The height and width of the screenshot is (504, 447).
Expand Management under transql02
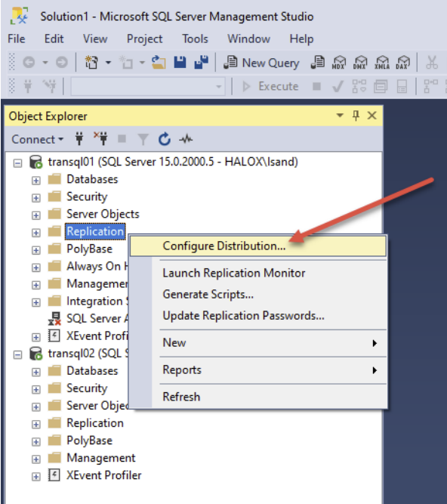coord(36,459)
